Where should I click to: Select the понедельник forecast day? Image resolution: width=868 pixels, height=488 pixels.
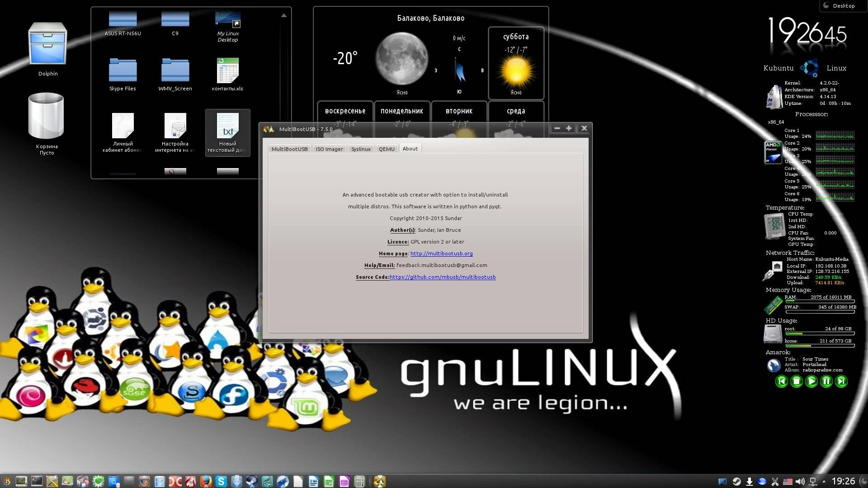402,112
